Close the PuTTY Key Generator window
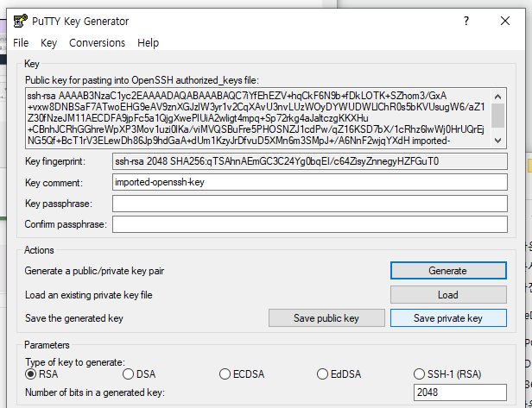Viewport: 532px width, 408px height. 505,21
